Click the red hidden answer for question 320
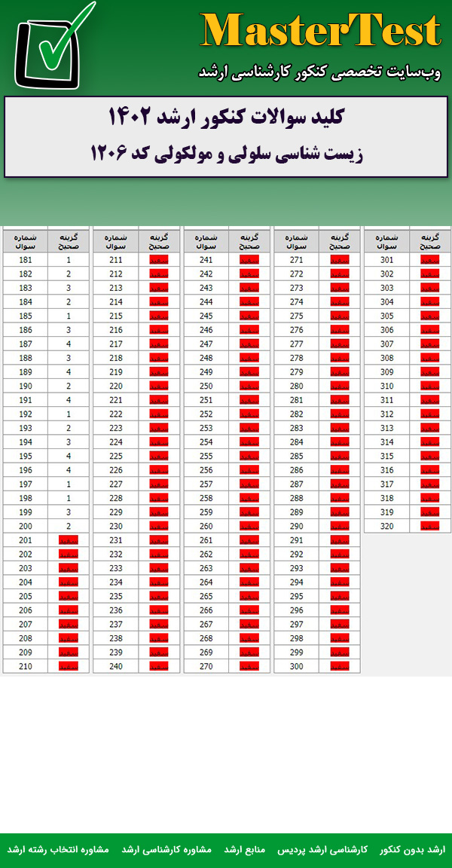452x868 pixels. pos(430,526)
